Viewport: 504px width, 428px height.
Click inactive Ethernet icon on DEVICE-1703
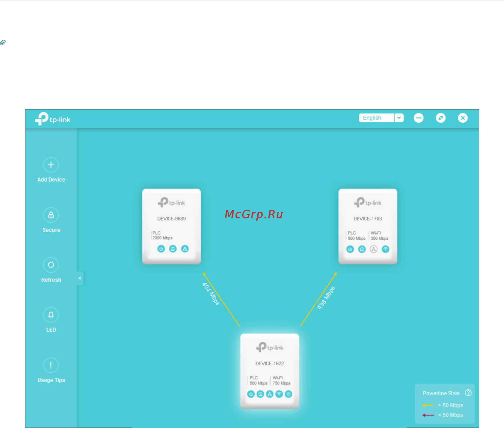click(374, 249)
